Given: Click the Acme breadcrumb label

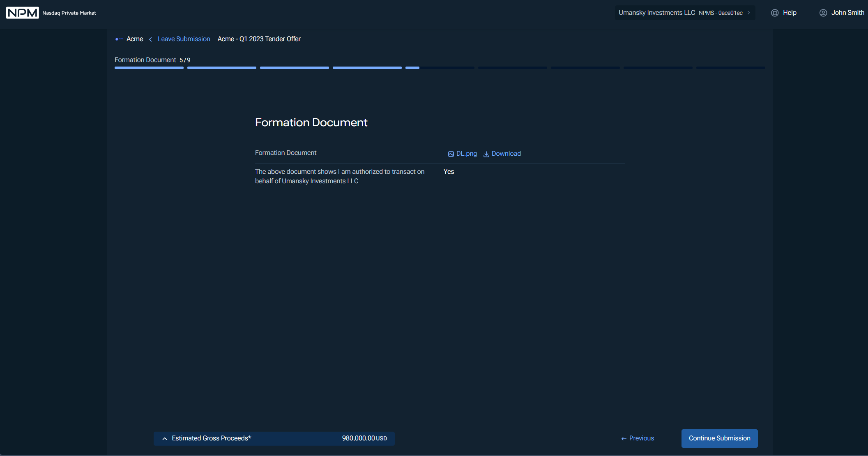Looking at the screenshot, I should coord(135,39).
